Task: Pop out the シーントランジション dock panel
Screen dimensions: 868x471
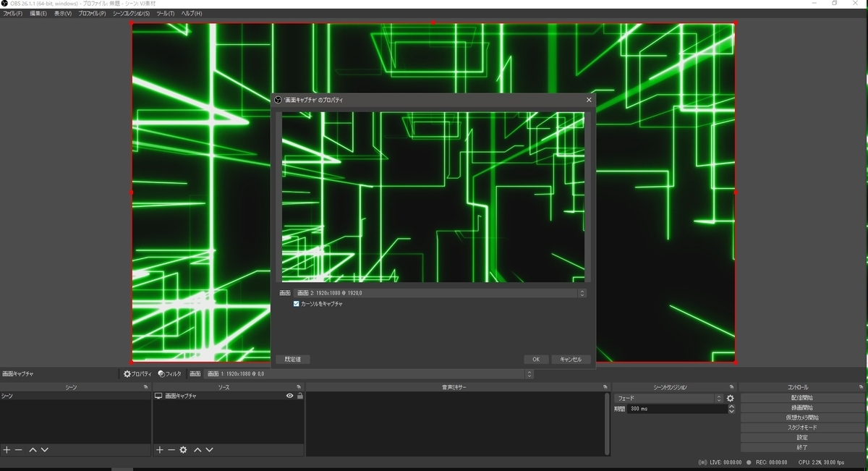Action: click(731, 387)
